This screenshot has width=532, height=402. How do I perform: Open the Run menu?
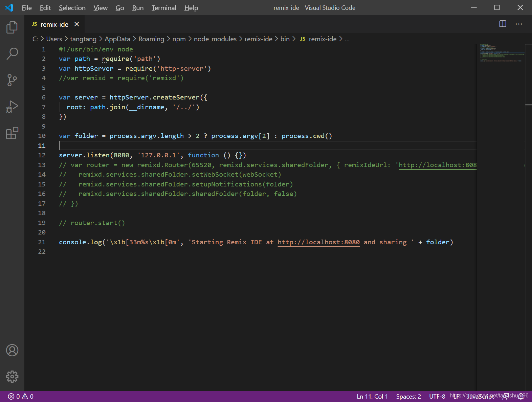click(x=138, y=8)
